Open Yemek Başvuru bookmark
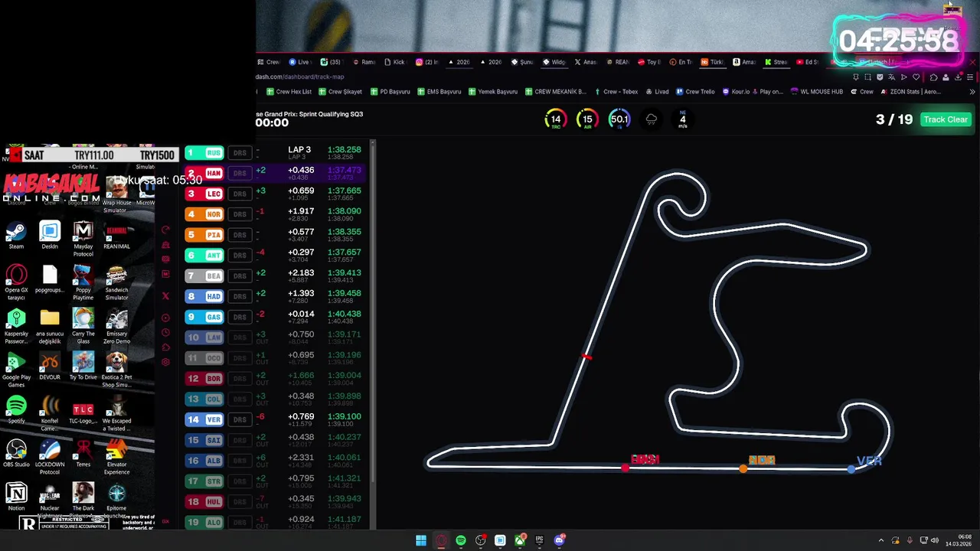Image resolution: width=980 pixels, height=551 pixels. point(492,92)
